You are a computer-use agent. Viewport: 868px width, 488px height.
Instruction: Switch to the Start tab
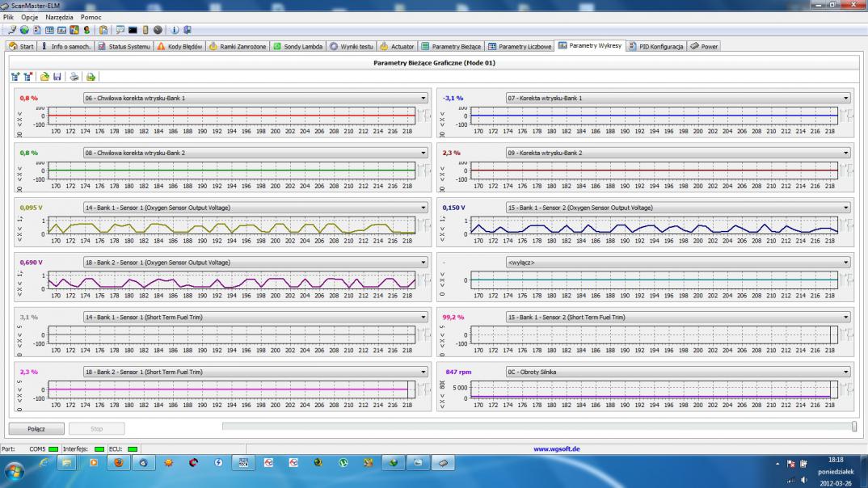[21, 47]
